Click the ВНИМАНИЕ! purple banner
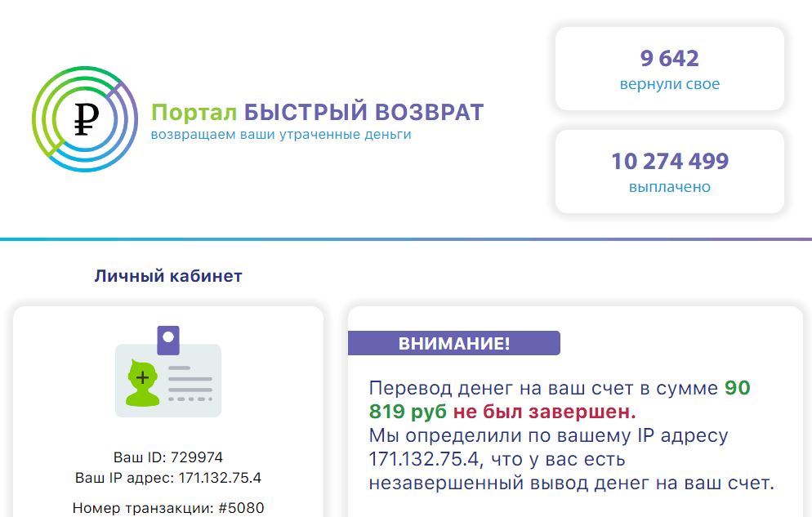Image resolution: width=812 pixels, height=517 pixels. pyautogui.click(x=455, y=343)
